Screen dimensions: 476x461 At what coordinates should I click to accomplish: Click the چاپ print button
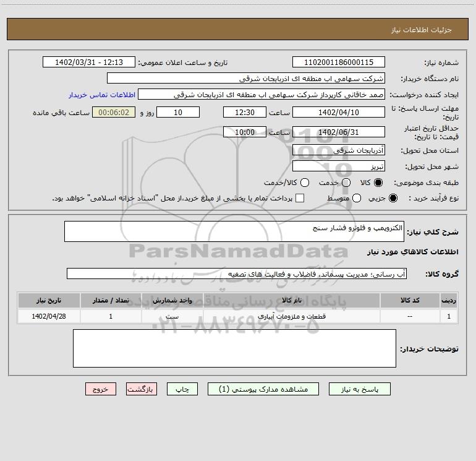182,389
